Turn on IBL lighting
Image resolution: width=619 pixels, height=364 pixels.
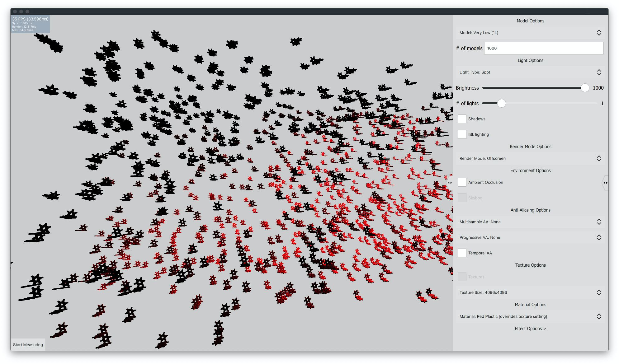pyautogui.click(x=462, y=134)
